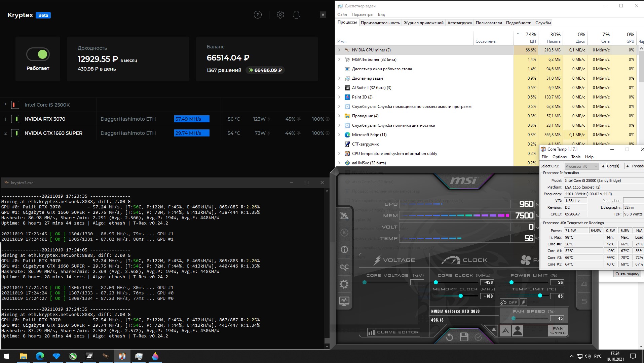644x363 pixels.
Task: Show hidden system tray icons chevron
Action: (571, 356)
